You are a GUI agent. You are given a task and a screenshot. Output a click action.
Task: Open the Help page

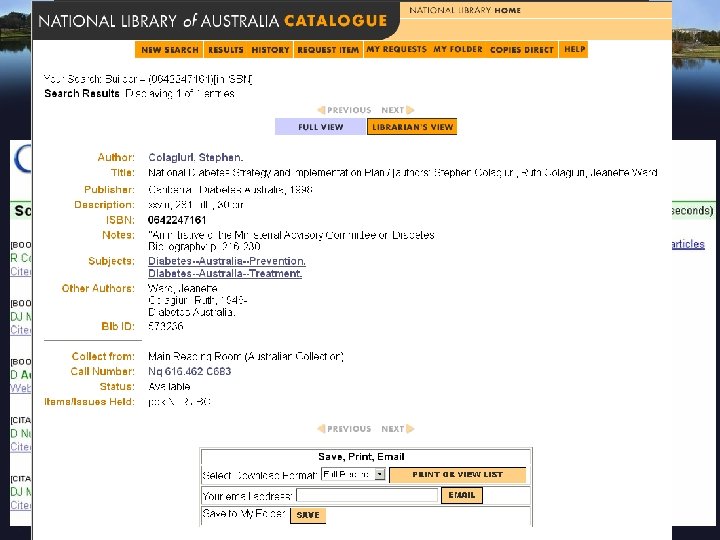(x=574, y=49)
